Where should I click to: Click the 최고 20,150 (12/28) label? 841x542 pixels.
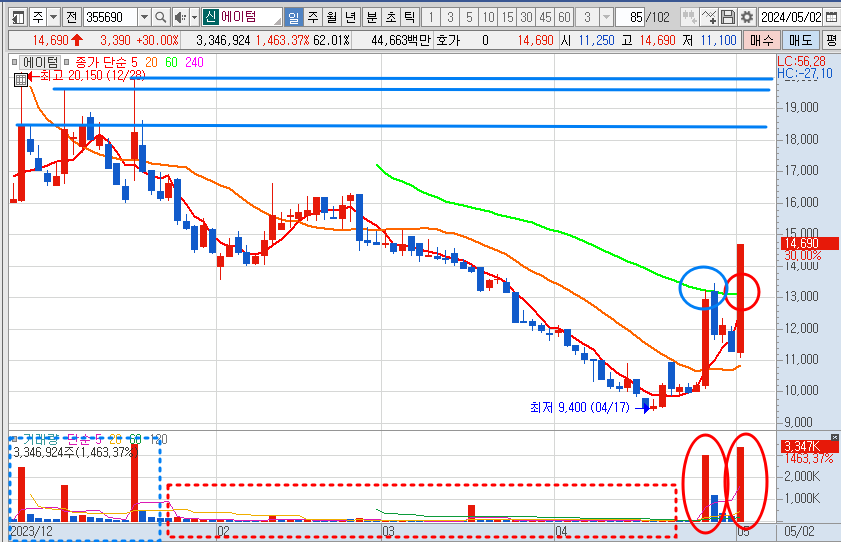pos(92,76)
